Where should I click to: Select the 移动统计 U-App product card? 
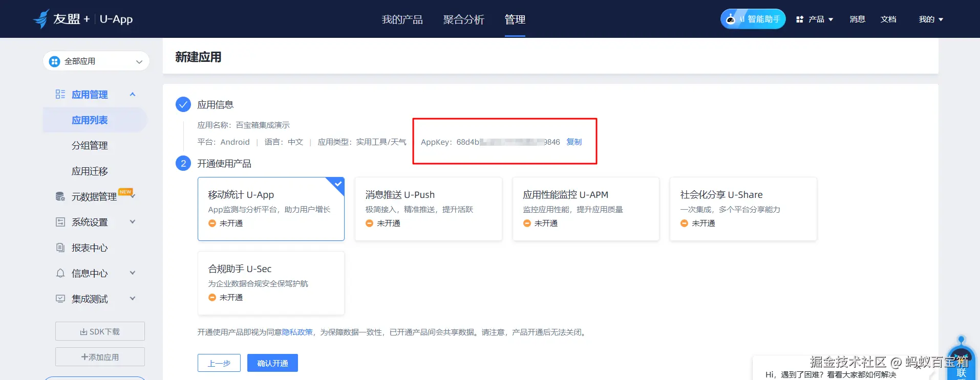(x=271, y=209)
